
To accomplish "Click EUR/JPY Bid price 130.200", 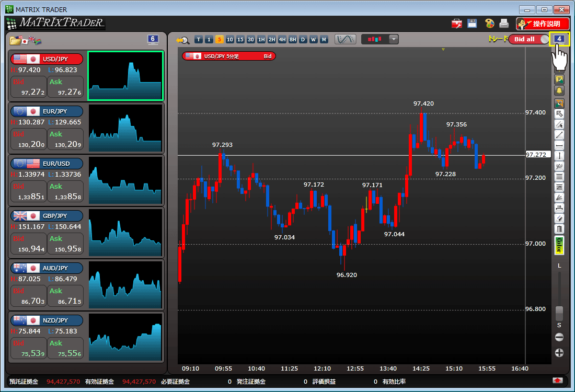I will point(29,140).
